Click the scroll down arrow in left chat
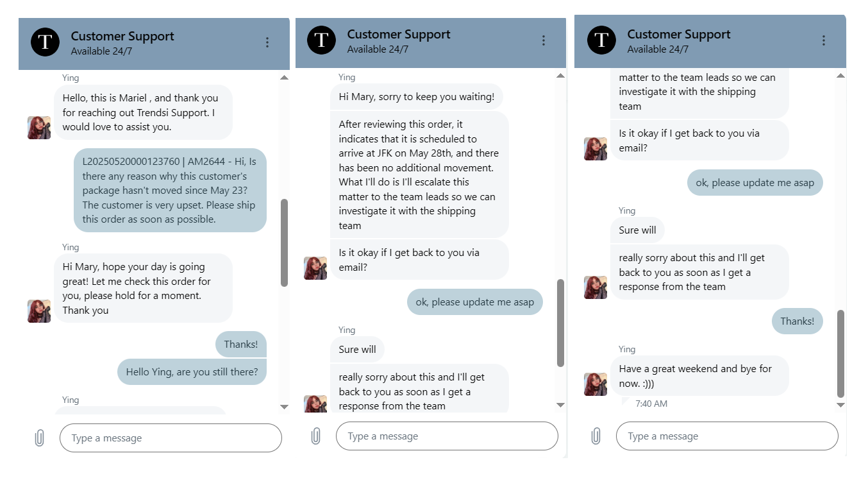Viewport: 868px width, 478px height. [x=285, y=407]
